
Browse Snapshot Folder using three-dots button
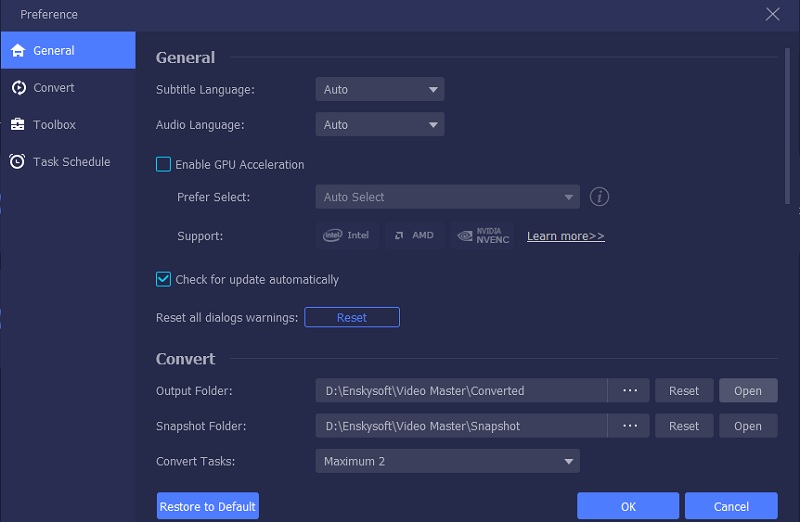click(x=629, y=426)
